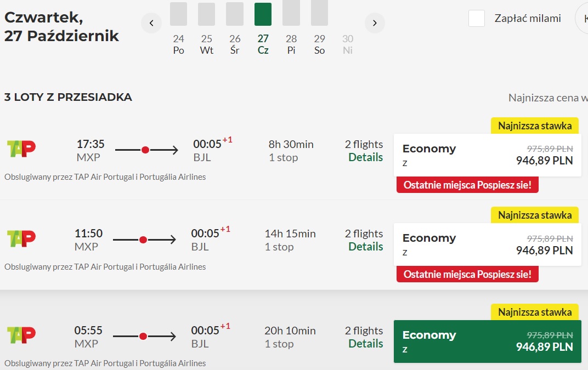Click stop dot on 11:50 flight route
This screenshot has width=588, height=370.
[x=143, y=240]
